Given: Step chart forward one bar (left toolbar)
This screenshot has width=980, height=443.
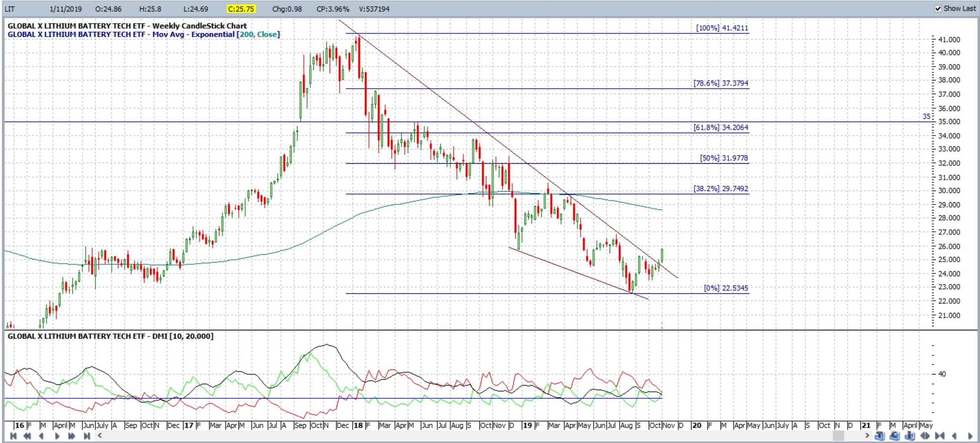Looking at the screenshot, I should pos(57,436).
